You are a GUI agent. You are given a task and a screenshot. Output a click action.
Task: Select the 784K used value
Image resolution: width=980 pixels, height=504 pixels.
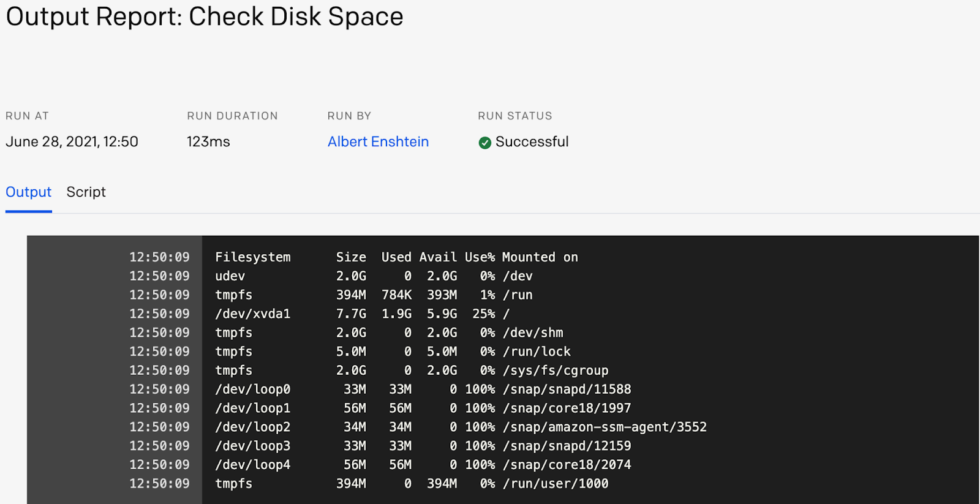(397, 295)
